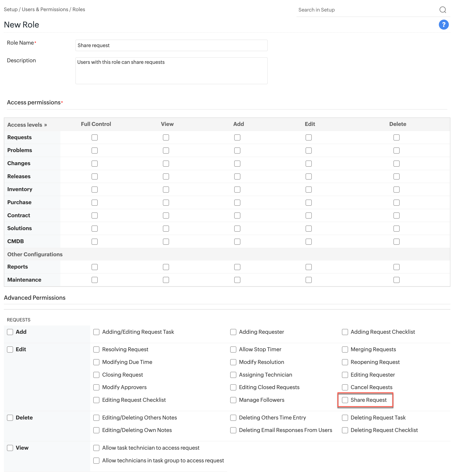Focus the Description text area

click(171, 71)
